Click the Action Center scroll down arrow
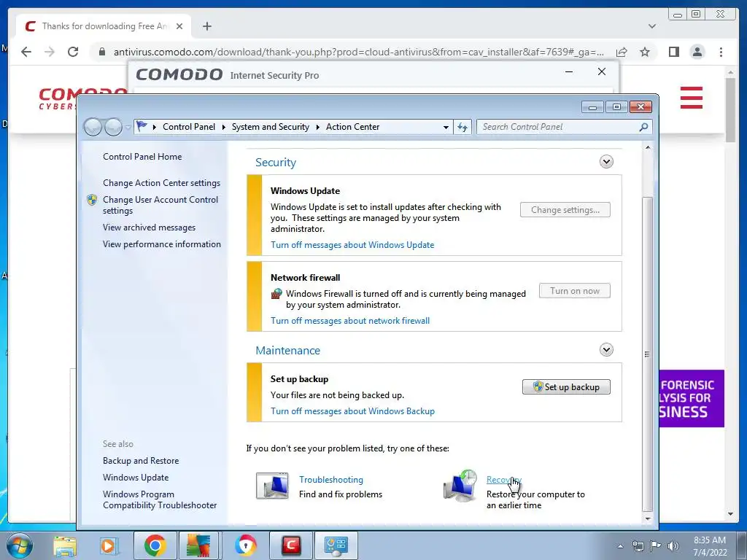This screenshot has width=747, height=560. [648, 519]
